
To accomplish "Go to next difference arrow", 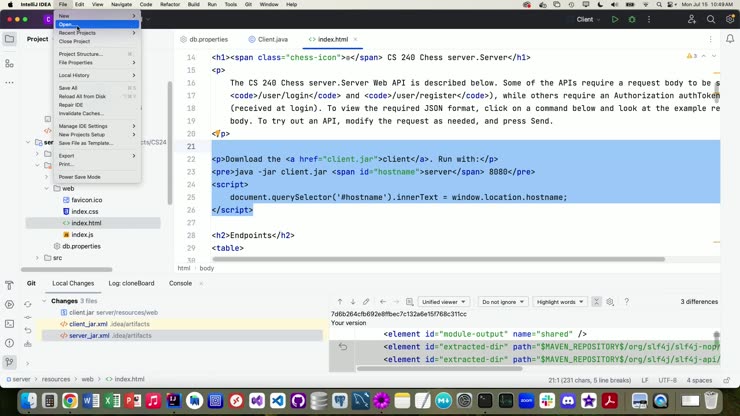I will [353, 302].
